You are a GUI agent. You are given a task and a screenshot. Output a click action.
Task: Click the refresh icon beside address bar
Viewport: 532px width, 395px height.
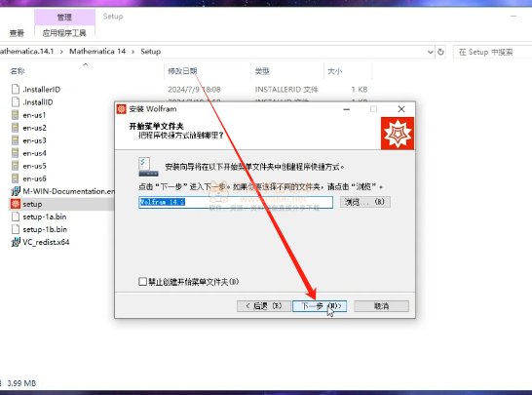point(440,52)
